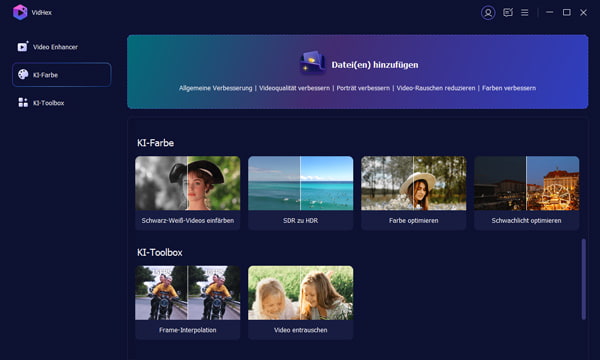The width and height of the screenshot is (600, 360).
Task: Open the feedback note icon
Action: point(508,13)
